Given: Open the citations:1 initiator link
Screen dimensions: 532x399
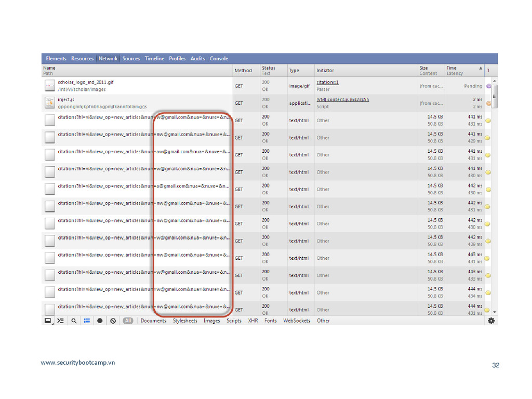Looking at the screenshot, I should [327, 82].
